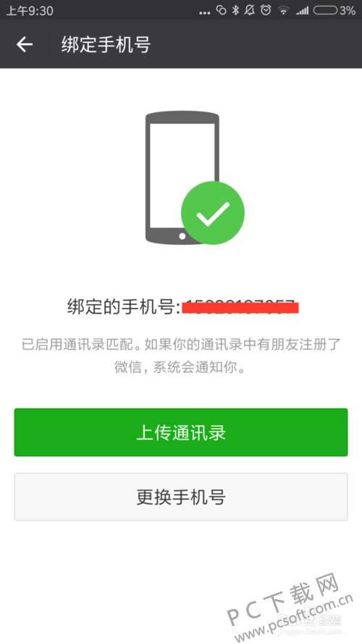
Task: Tap the Wi-Fi signal icon
Action: pyautogui.click(x=284, y=11)
